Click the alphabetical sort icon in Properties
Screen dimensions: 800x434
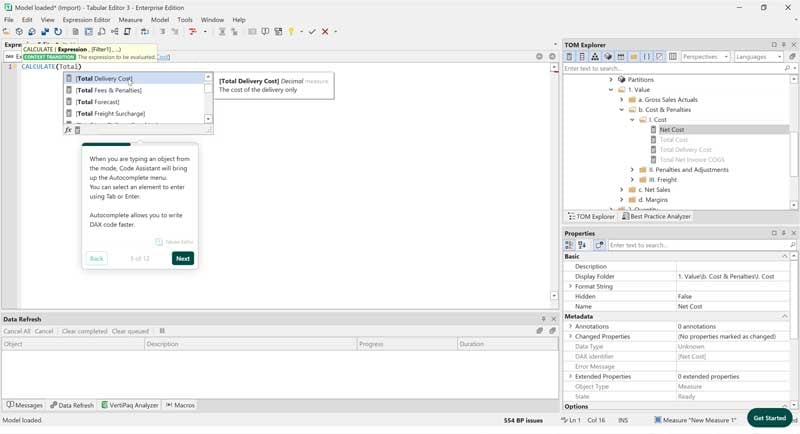click(x=582, y=245)
